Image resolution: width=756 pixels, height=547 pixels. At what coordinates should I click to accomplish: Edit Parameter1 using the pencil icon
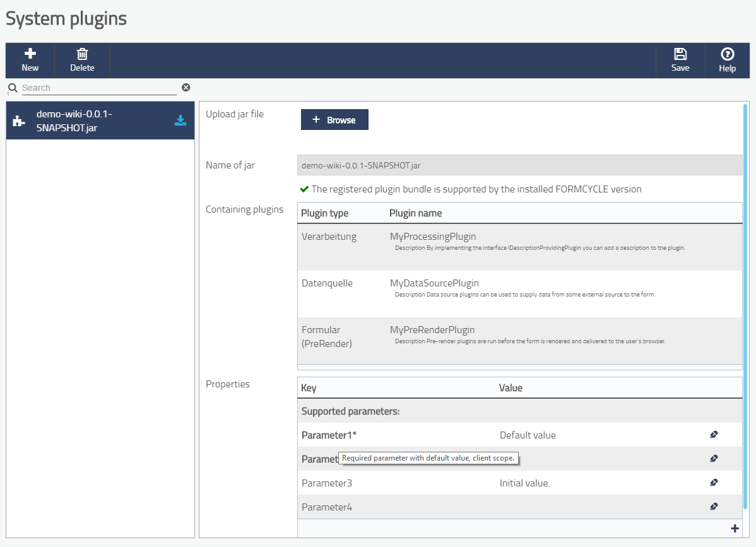pyautogui.click(x=714, y=435)
